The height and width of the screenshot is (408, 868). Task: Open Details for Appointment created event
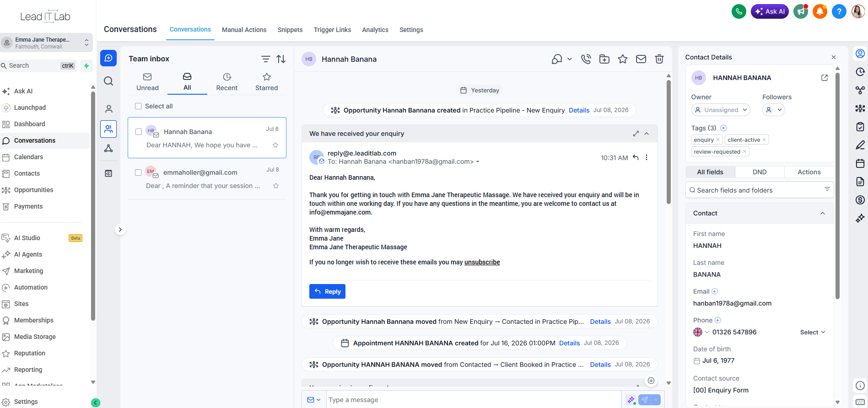pyautogui.click(x=569, y=343)
